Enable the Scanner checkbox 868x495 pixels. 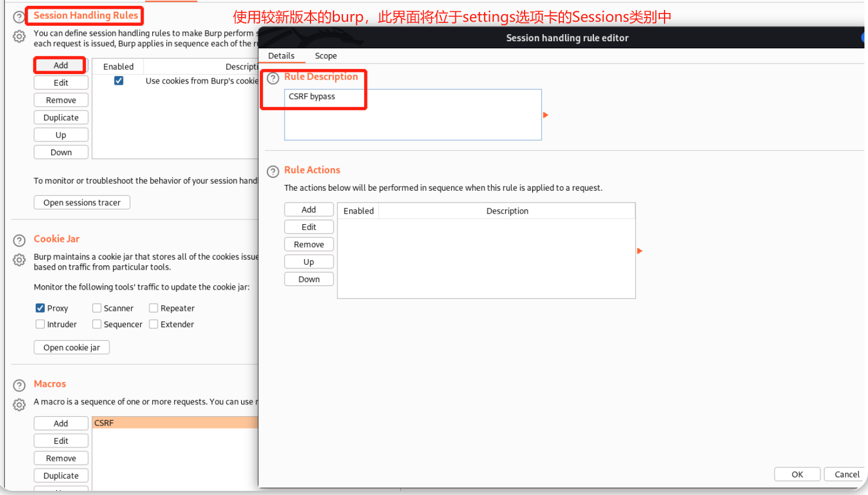pos(96,308)
